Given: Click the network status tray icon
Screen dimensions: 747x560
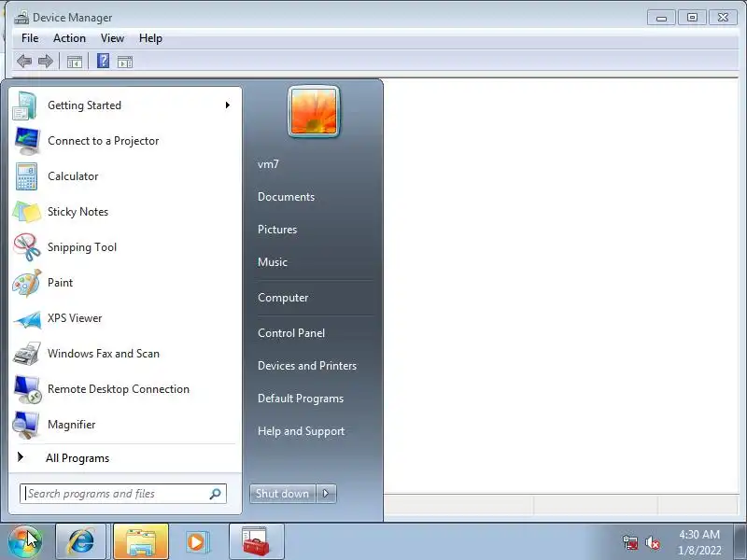Looking at the screenshot, I should (x=630, y=542).
